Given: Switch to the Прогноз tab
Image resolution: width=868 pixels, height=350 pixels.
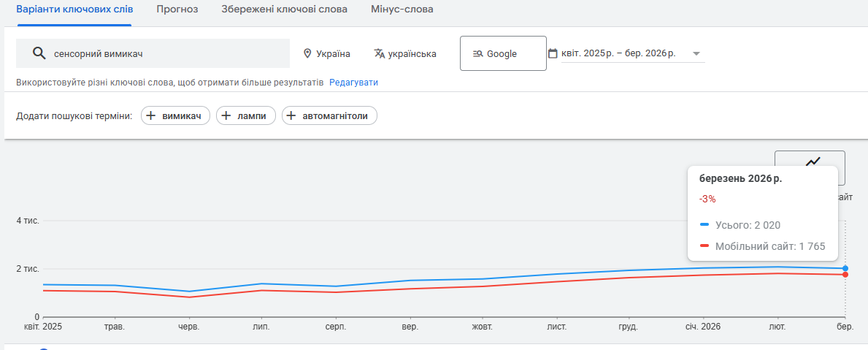Looking at the screenshot, I should tap(177, 9).
